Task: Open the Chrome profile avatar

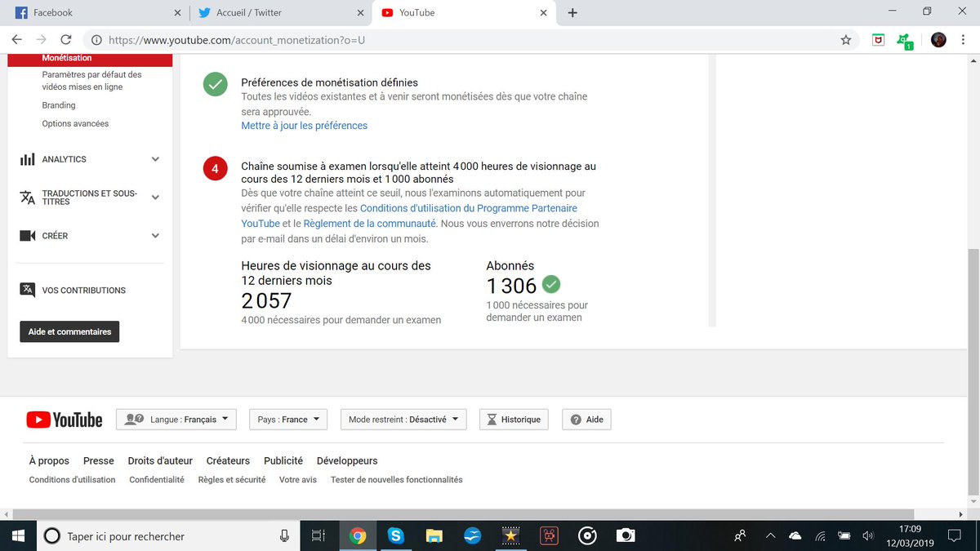Action: click(938, 39)
